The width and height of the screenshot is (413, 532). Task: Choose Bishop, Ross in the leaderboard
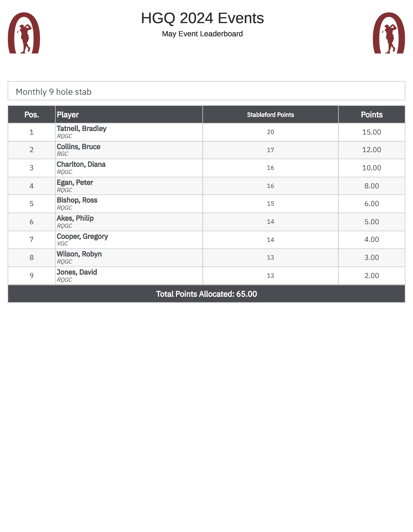77,200
